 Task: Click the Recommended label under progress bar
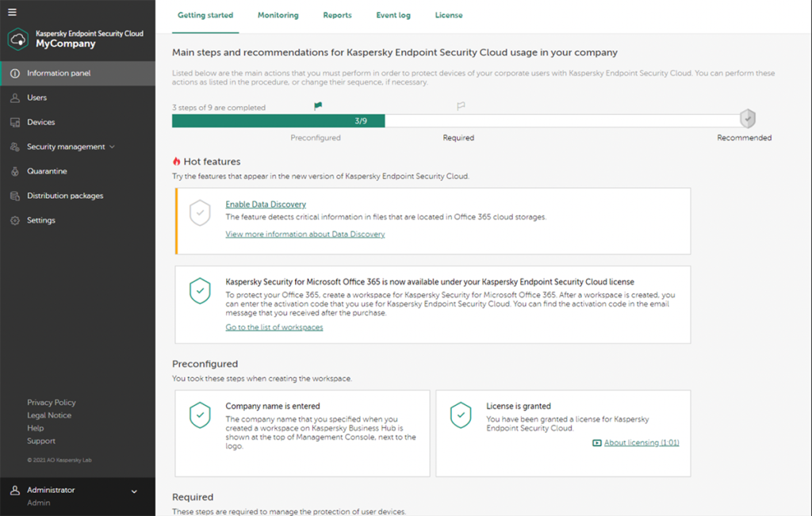pos(744,138)
